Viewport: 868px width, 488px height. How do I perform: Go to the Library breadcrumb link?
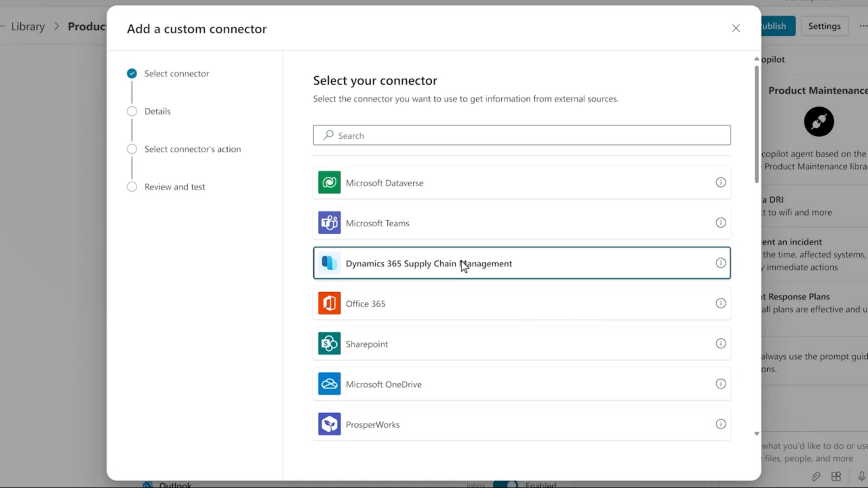(28, 27)
